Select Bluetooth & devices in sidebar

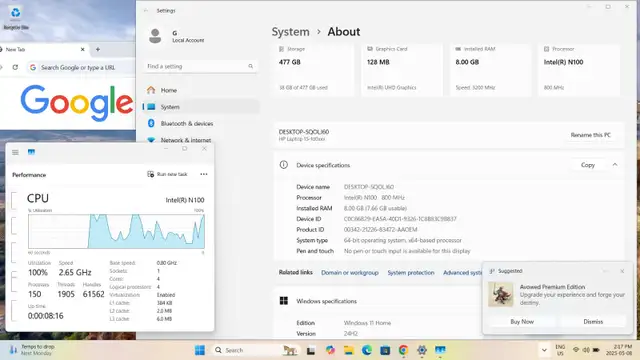click(187, 123)
